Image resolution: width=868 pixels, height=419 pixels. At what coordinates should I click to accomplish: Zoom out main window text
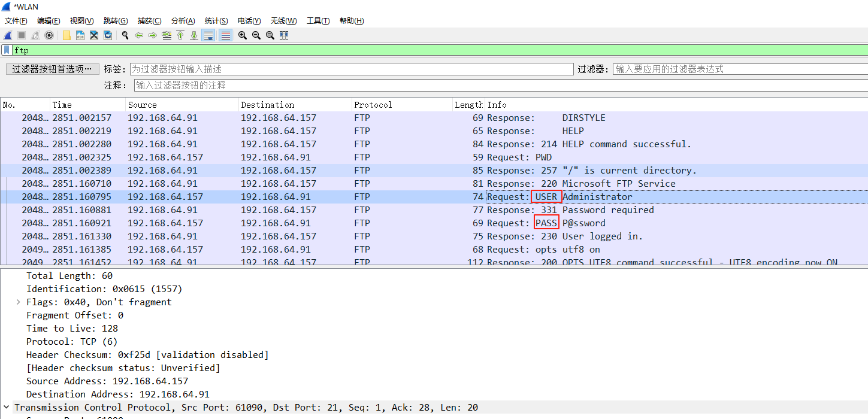[256, 35]
